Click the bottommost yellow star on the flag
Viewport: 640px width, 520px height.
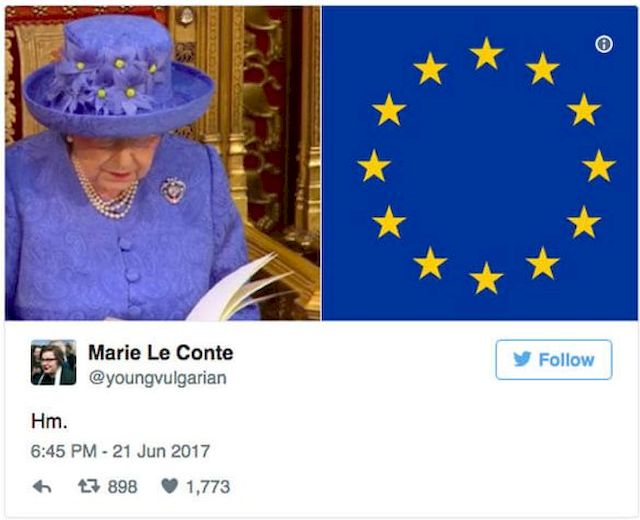pyautogui.click(x=486, y=278)
